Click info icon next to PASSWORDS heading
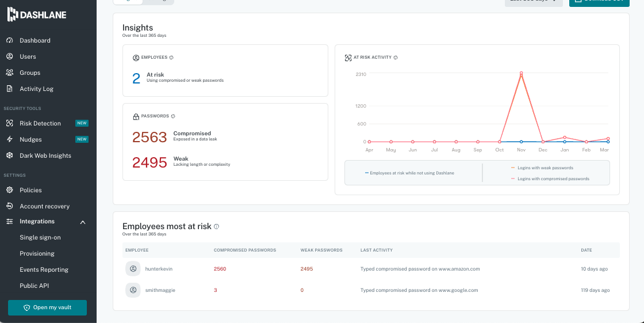The width and height of the screenshot is (644, 323). point(173,116)
